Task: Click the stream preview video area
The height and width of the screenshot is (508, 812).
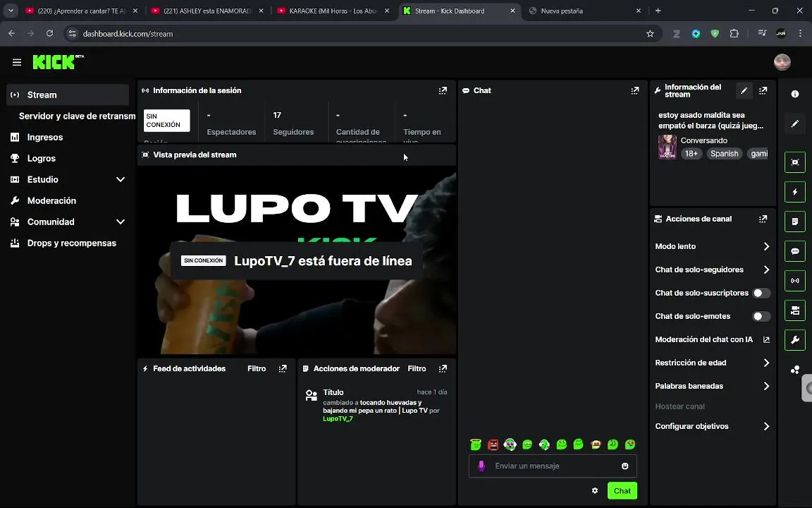Action: pyautogui.click(x=297, y=260)
